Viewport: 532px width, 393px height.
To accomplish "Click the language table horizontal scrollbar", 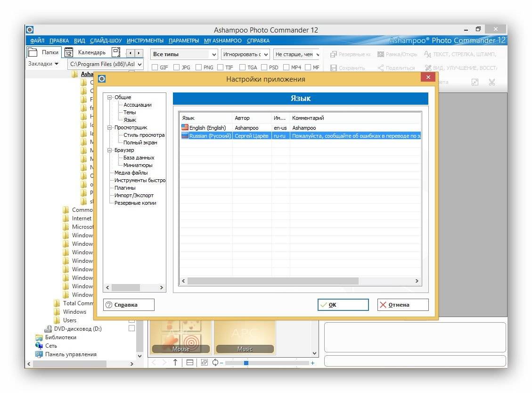I will (x=273, y=281).
